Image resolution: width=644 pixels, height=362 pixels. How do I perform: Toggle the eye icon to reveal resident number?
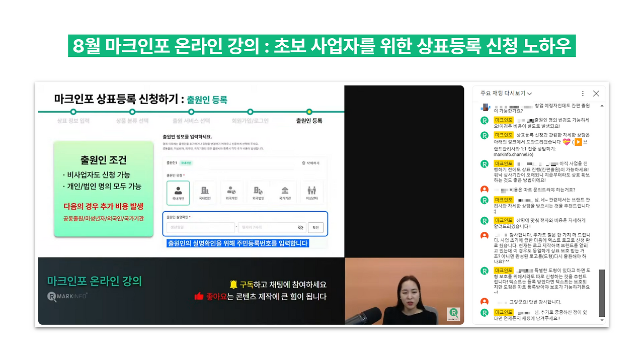(x=300, y=227)
